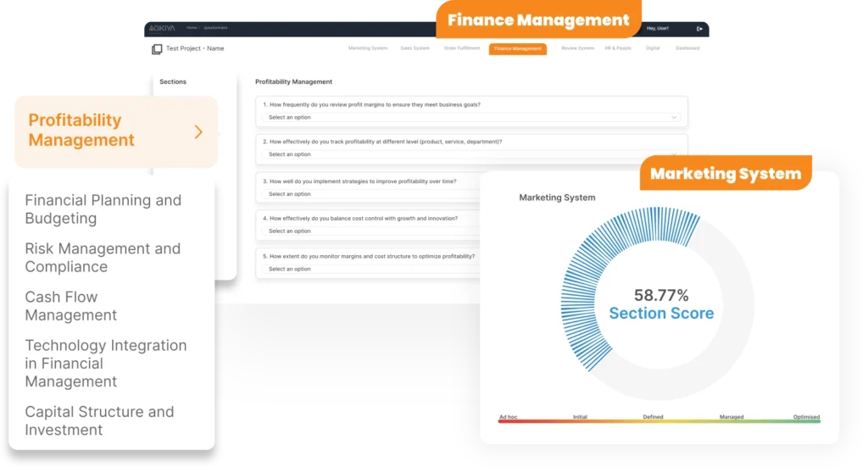Click the maturity scale color bar
Viewport: 868px width, 473px height.
click(659, 421)
